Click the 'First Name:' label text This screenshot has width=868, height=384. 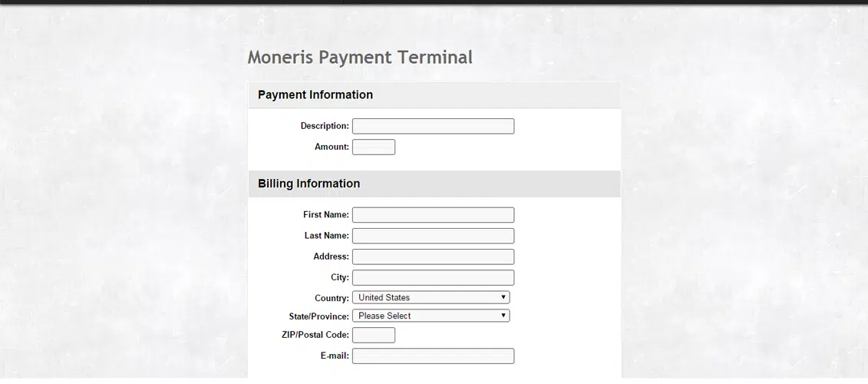(x=326, y=215)
